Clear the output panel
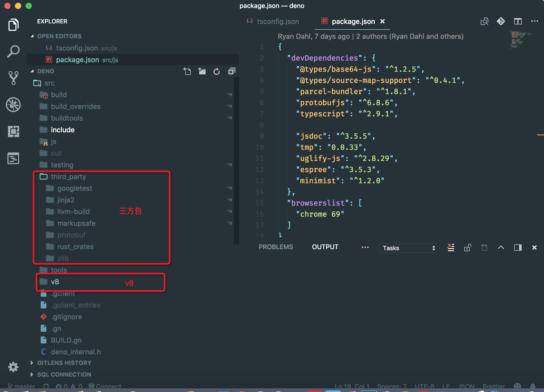544x392 pixels. 451,248
